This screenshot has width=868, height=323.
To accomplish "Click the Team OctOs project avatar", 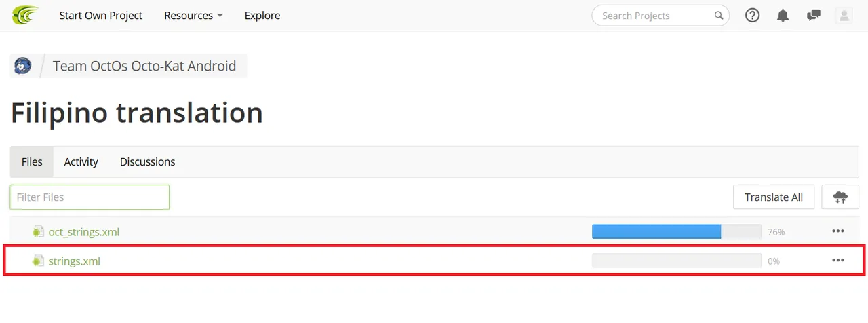I will click(x=22, y=66).
